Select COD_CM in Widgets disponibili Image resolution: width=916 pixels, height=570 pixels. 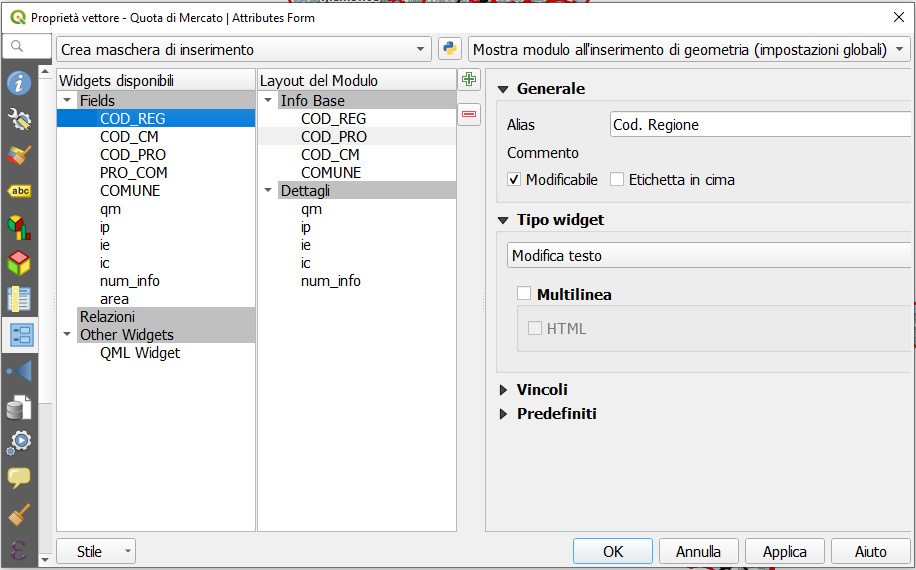click(x=129, y=137)
